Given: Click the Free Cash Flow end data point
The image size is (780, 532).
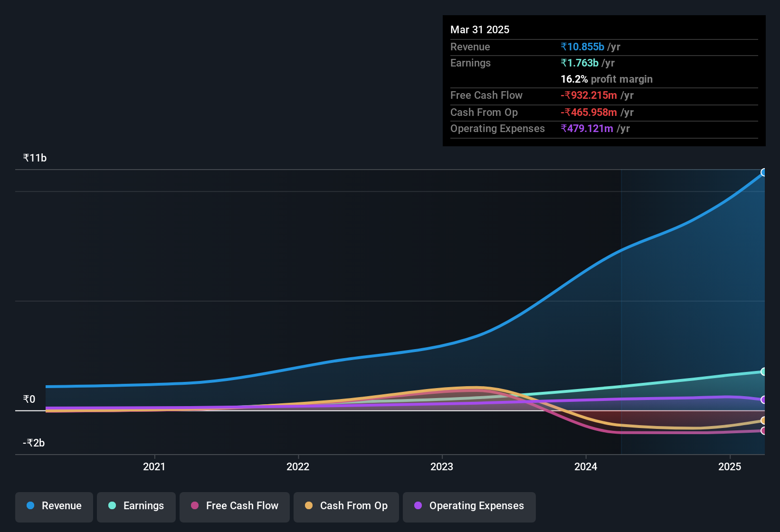Looking at the screenshot, I should 764,431.
